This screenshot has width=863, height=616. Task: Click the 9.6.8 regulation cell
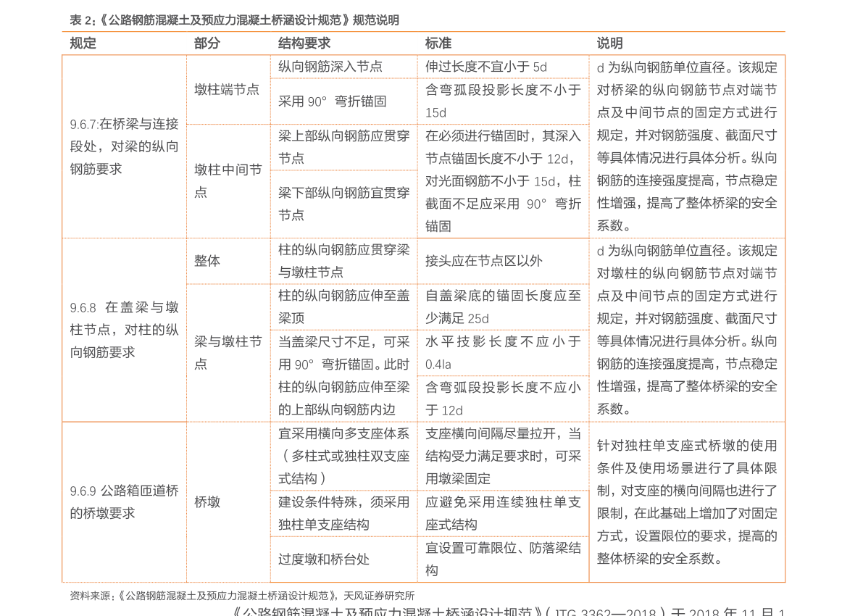(x=124, y=330)
